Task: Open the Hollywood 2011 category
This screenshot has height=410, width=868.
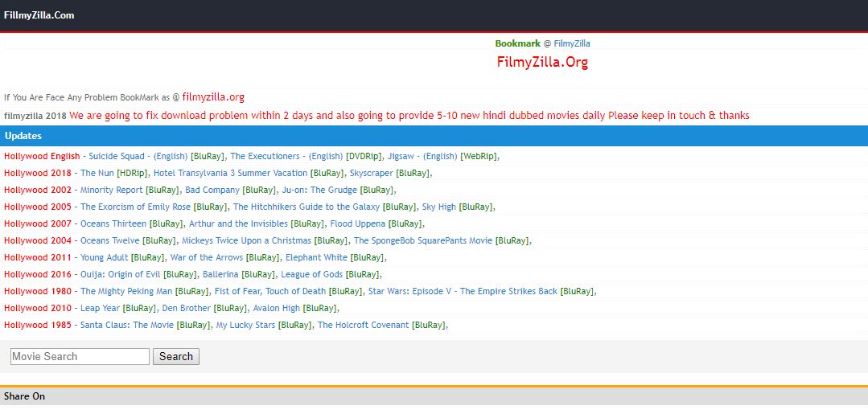Action: tap(38, 258)
